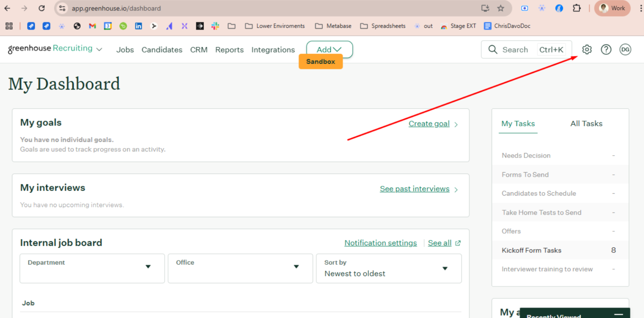The width and height of the screenshot is (644, 318).
Task: Switch to the My Tasks tab
Action: tap(518, 124)
